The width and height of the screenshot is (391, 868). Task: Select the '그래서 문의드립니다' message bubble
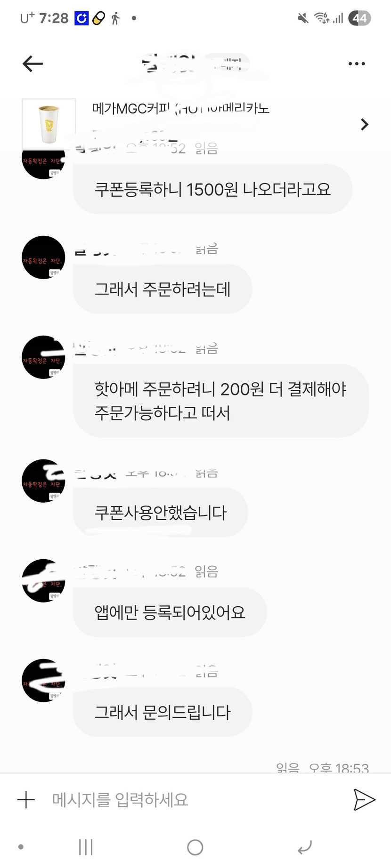[163, 712]
